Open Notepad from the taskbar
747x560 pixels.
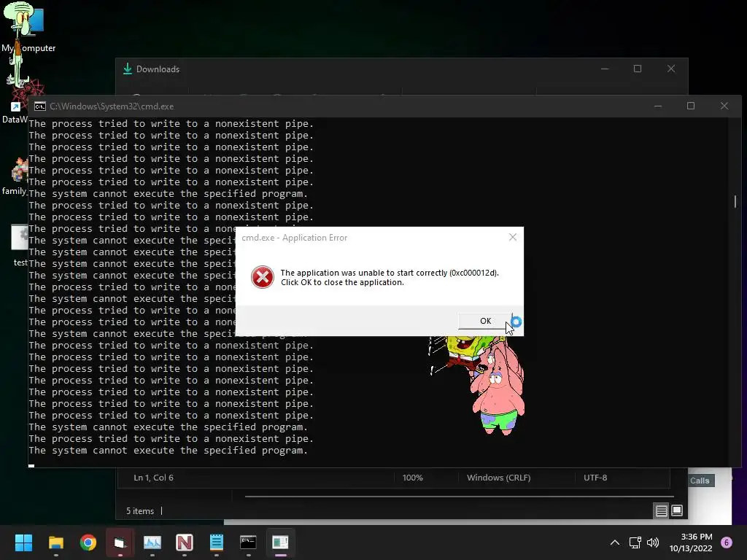216,542
